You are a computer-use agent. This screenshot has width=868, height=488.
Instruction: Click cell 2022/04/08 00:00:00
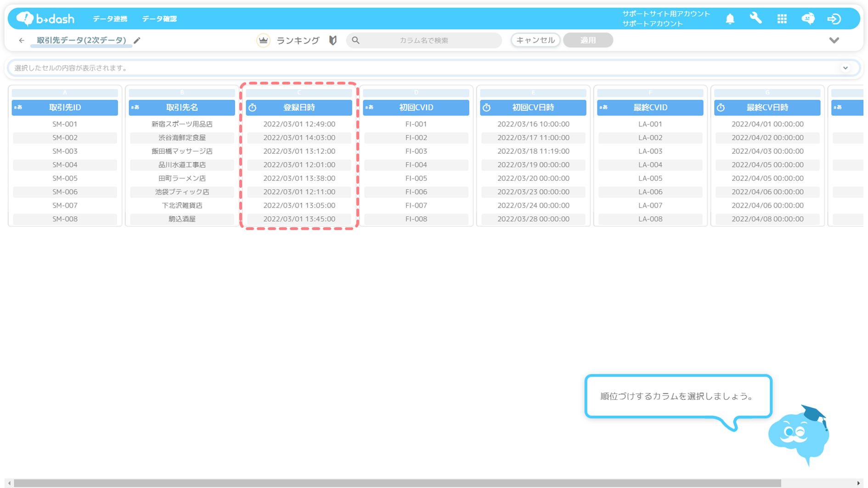click(x=767, y=219)
